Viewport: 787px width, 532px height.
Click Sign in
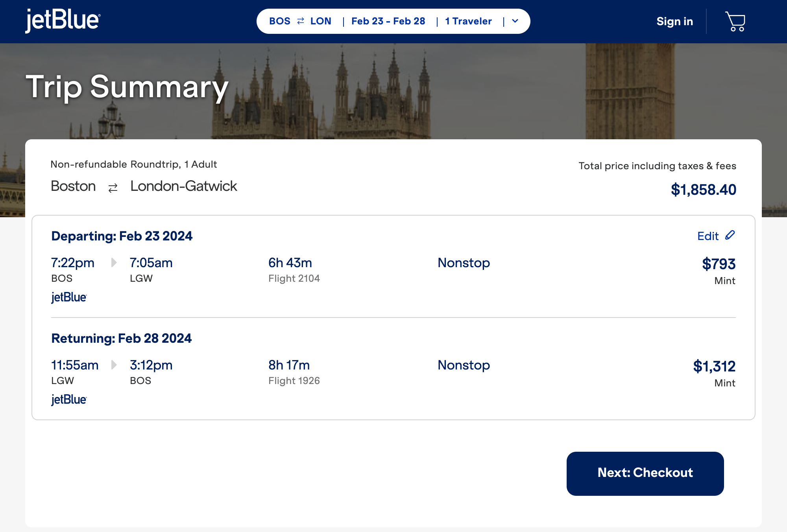point(674,21)
